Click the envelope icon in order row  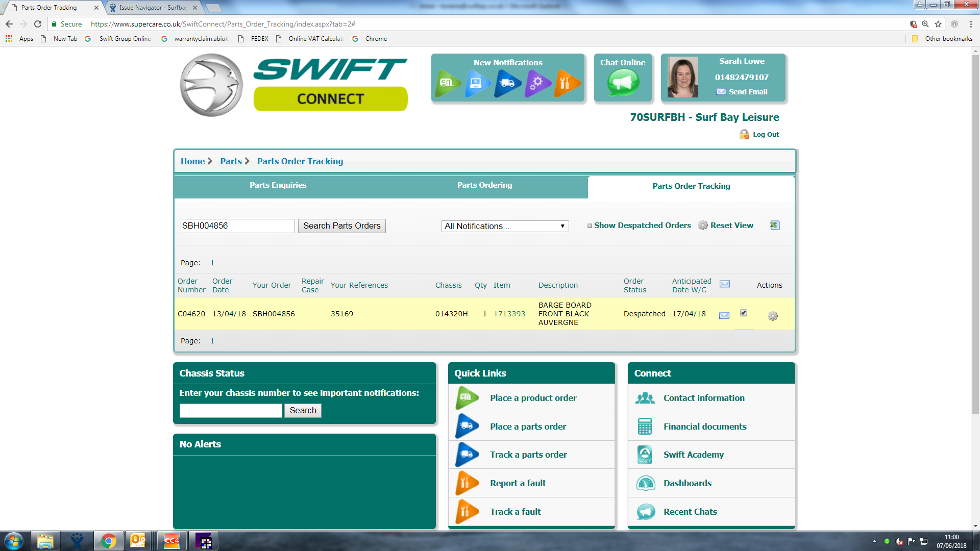point(724,315)
